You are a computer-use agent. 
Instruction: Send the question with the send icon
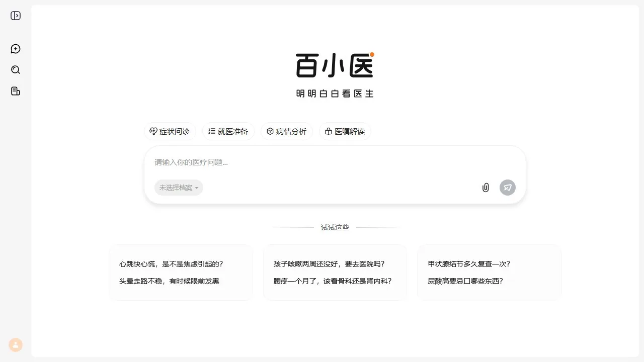point(508,188)
